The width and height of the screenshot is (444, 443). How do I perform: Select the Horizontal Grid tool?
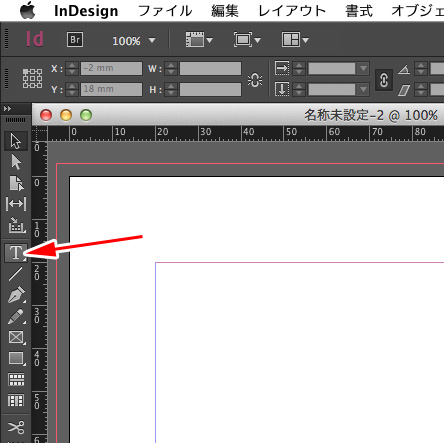pos(16,380)
